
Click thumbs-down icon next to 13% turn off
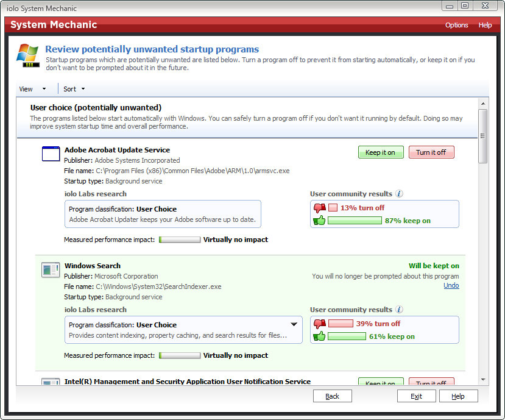coord(319,208)
